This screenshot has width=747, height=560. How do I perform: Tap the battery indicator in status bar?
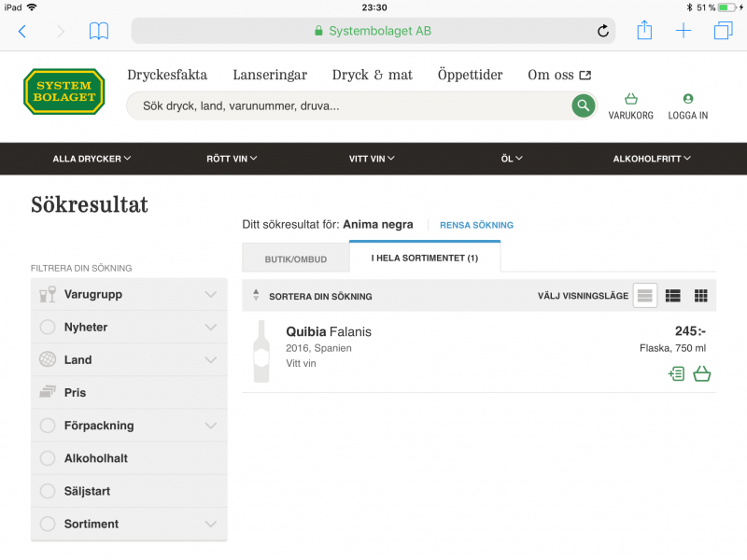[727, 7]
